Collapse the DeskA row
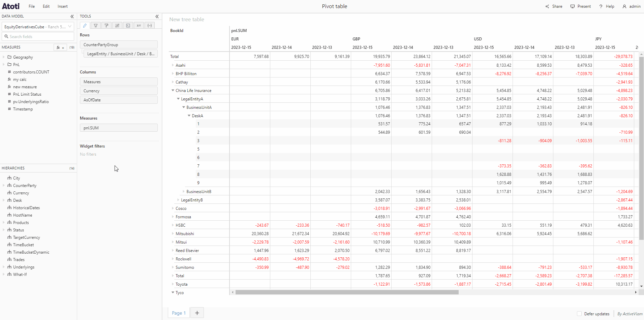644x320 pixels. point(189,116)
